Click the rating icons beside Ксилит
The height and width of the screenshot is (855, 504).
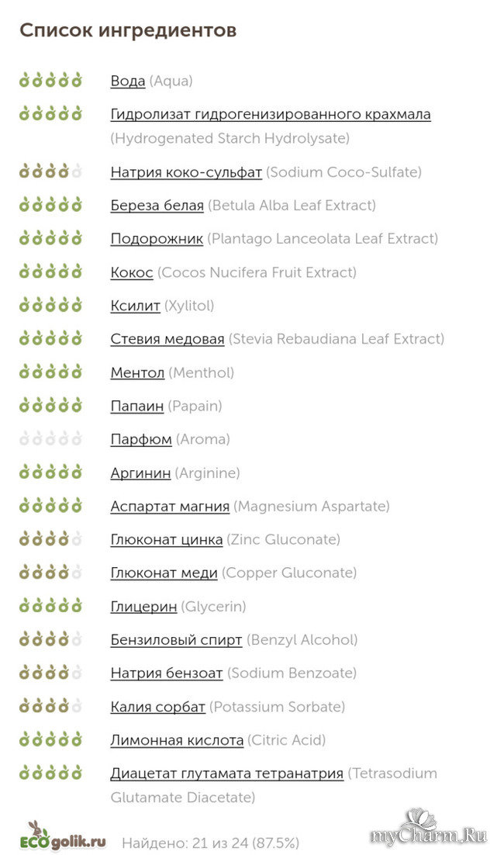pos(50,306)
